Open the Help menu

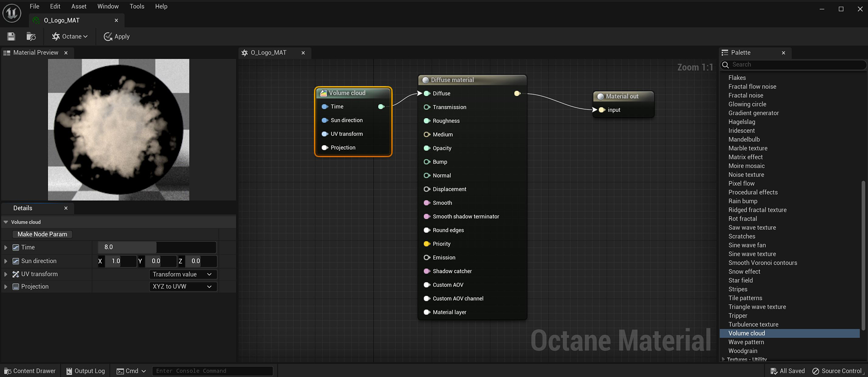tap(161, 6)
